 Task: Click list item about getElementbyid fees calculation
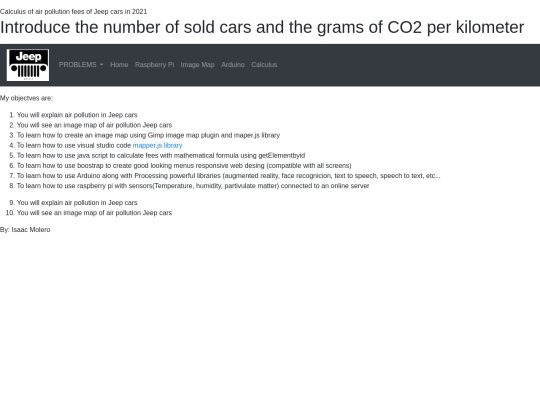tap(161, 156)
